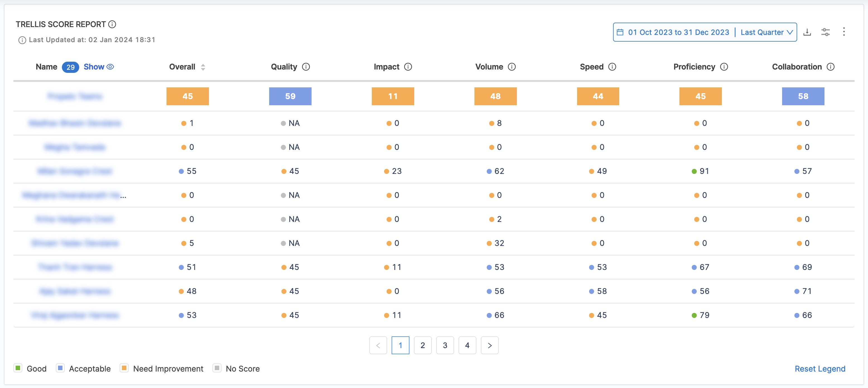This screenshot has height=388, width=868.
Task: Toggle the Good legend checkbox
Action: 18,368
